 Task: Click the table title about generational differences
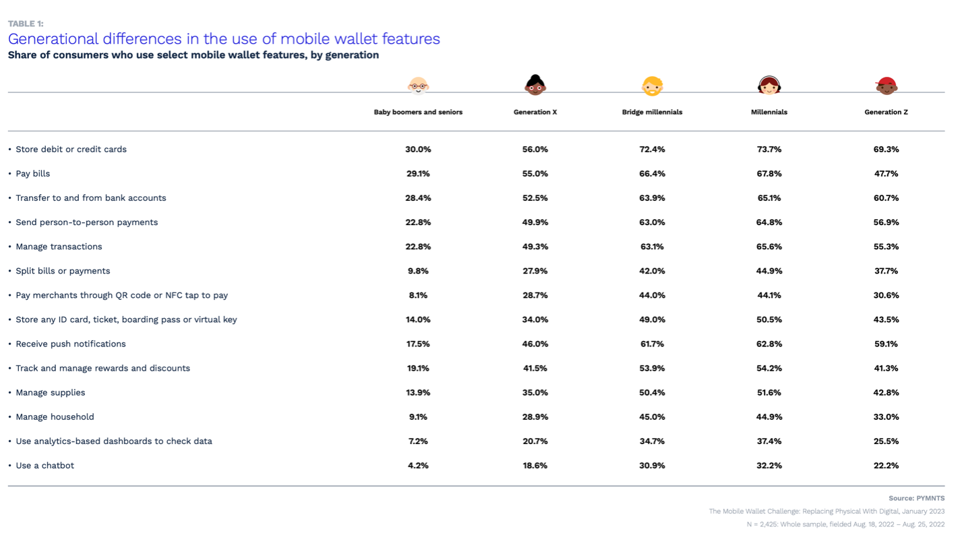point(224,38)
